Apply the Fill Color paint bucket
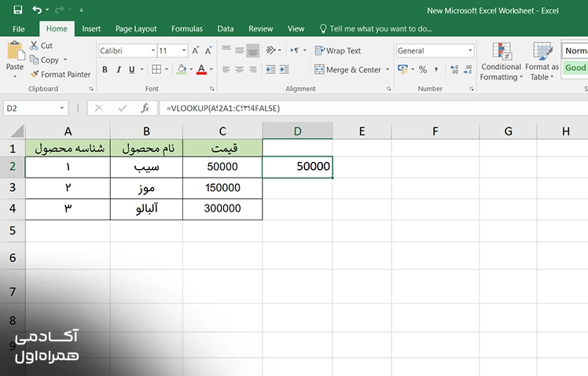The width and height of the screenshot is (588, 376). click(182, 69)
